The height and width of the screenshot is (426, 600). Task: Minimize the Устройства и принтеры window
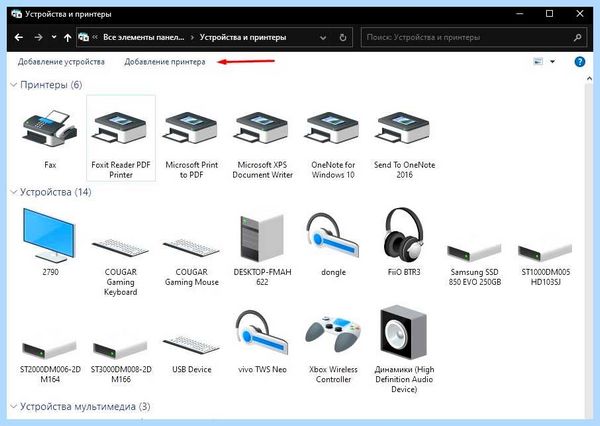tap(520, 14)
